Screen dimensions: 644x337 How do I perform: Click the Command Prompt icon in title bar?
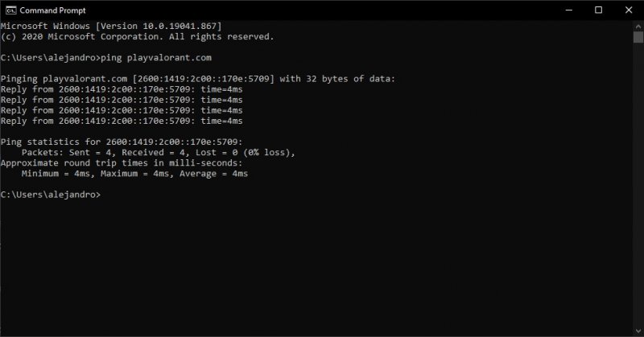(9, 10)
